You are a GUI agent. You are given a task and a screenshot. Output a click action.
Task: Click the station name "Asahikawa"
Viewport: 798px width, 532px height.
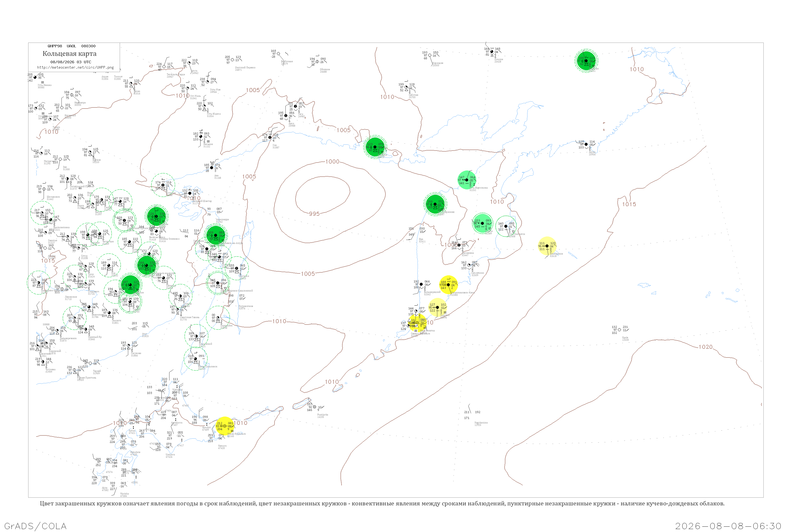pyautogui.click(x=176, y=423)
